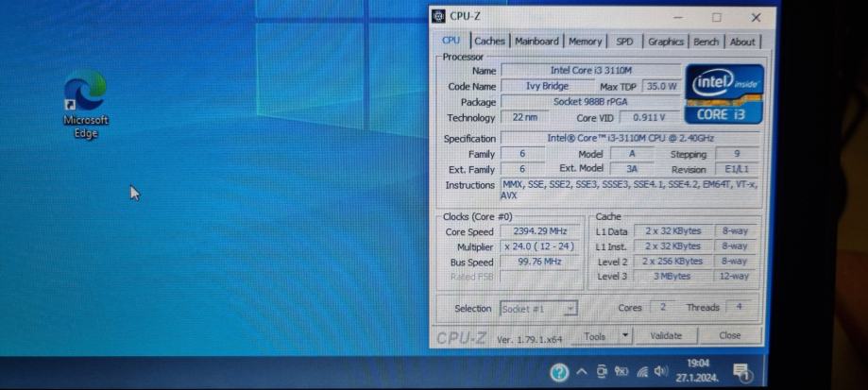Click the Threads count value 4
This screenshot has height=390, width=868.
point(739,307)
